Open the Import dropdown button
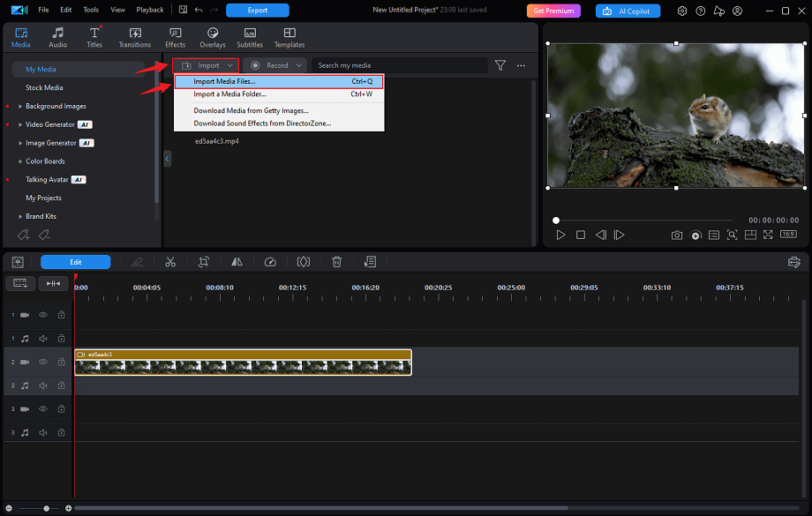Image resolution: width=812 pixels, height=516 pixels. pyautogui.click(x=207, y=65)
